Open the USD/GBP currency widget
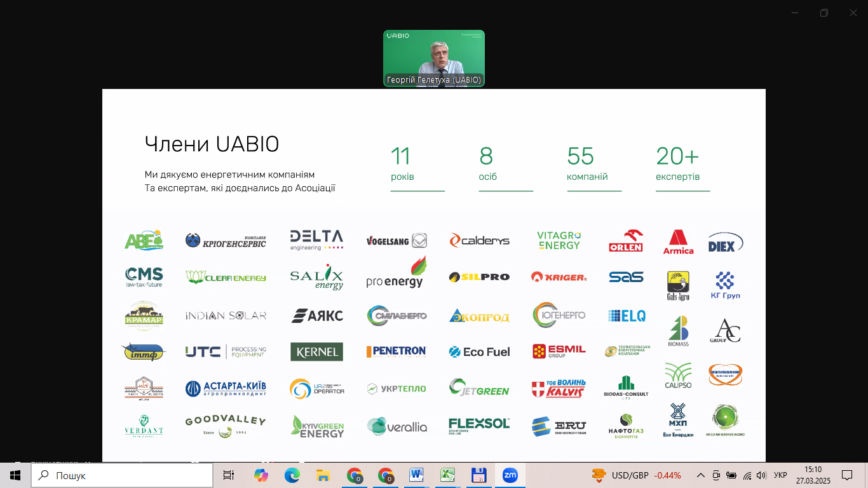Screen dimensions: 868x488 [636, 475]
